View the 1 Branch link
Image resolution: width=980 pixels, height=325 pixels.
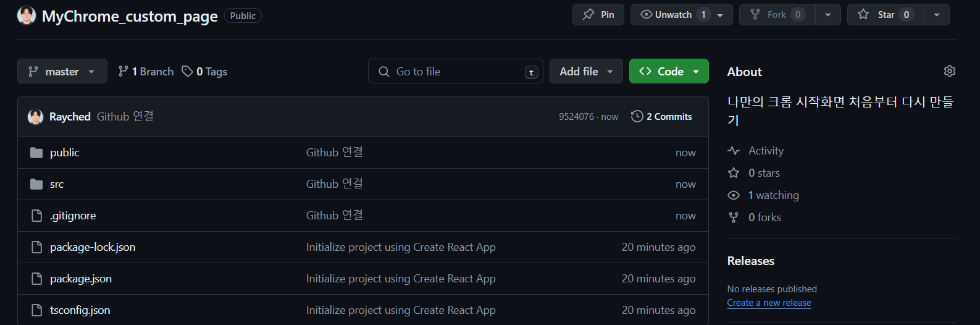point(146,72)
